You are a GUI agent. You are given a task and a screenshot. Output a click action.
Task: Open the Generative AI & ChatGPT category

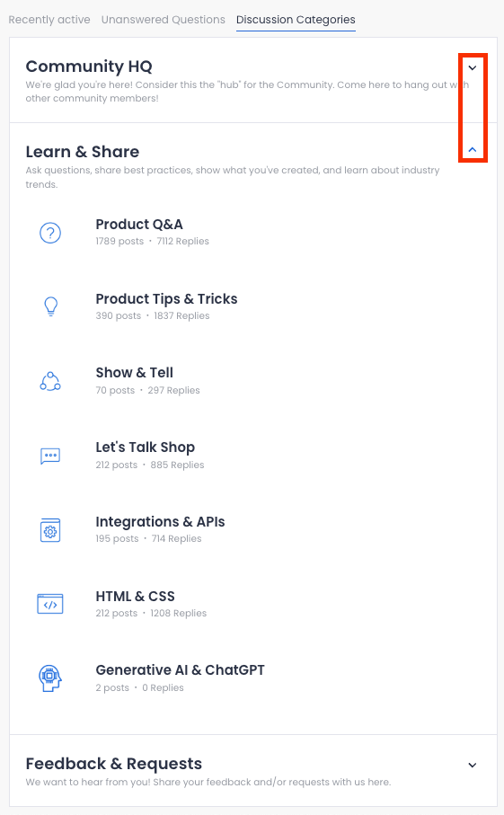point(180,670)
